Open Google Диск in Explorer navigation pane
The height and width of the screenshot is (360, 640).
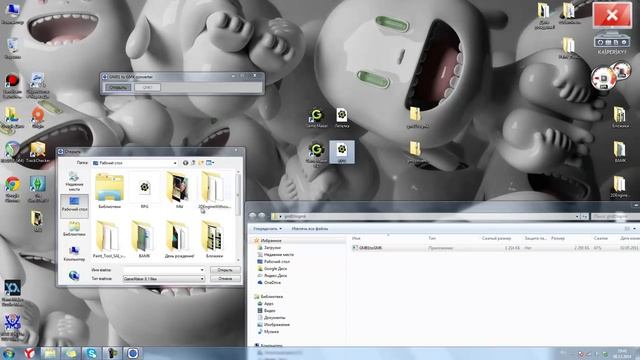coord(275,269)
